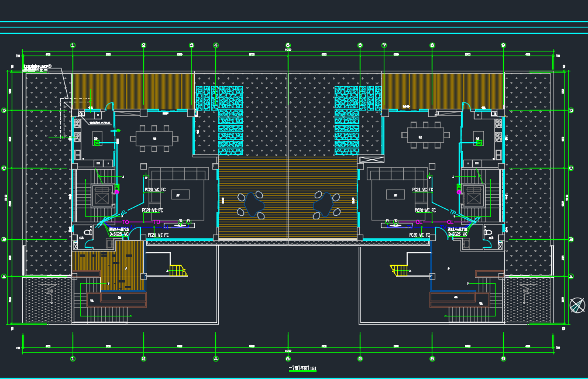Pick grid bubble 4 on the bottom axis

(x=216, y=359)
